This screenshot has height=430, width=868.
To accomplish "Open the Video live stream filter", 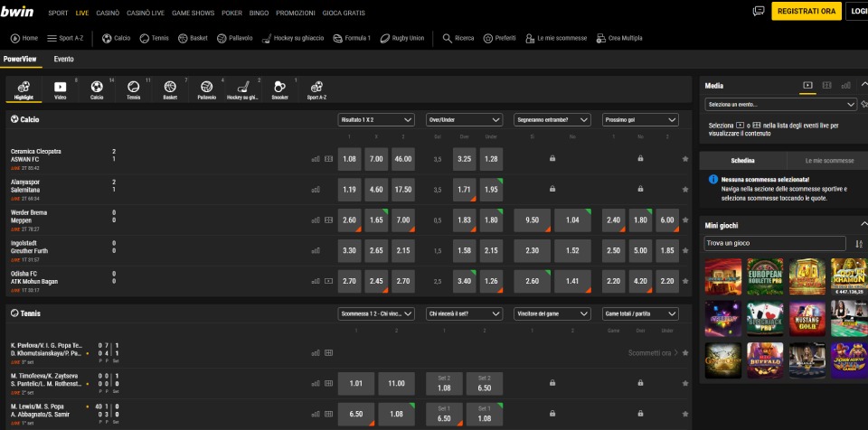I will (61, 89).
